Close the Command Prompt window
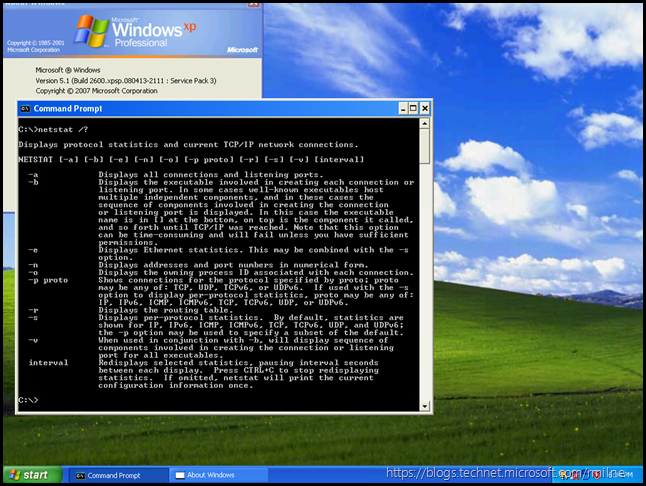This screenshot has width=646, height=486. coord(424,109)
